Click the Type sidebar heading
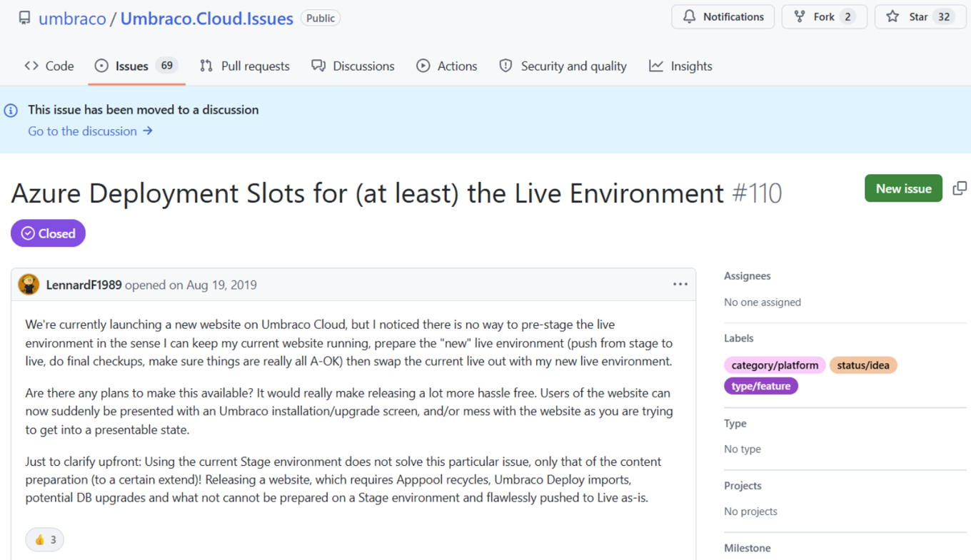The height and width of the screenshot is (560, 971). (x=735, y=423)
